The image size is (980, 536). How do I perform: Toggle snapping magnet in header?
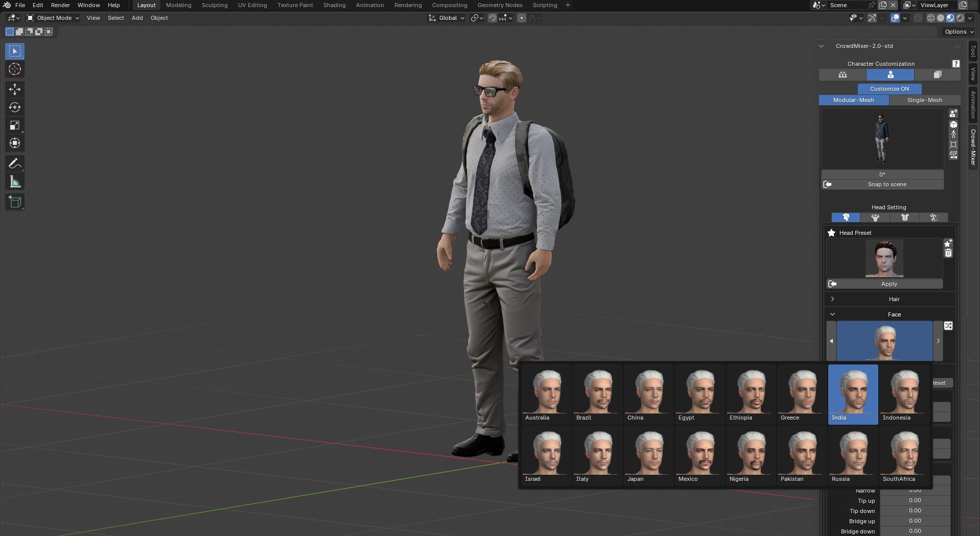(492, 18)
